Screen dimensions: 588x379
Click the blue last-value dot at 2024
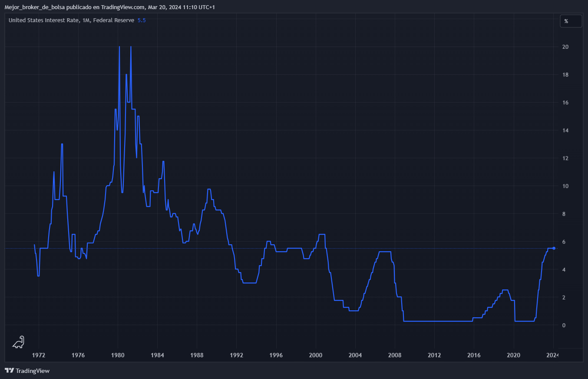pos(554,248)
